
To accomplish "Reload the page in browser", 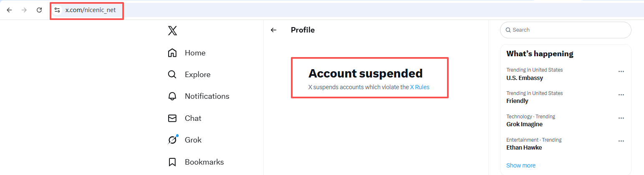I will click(x=39, y=10).
